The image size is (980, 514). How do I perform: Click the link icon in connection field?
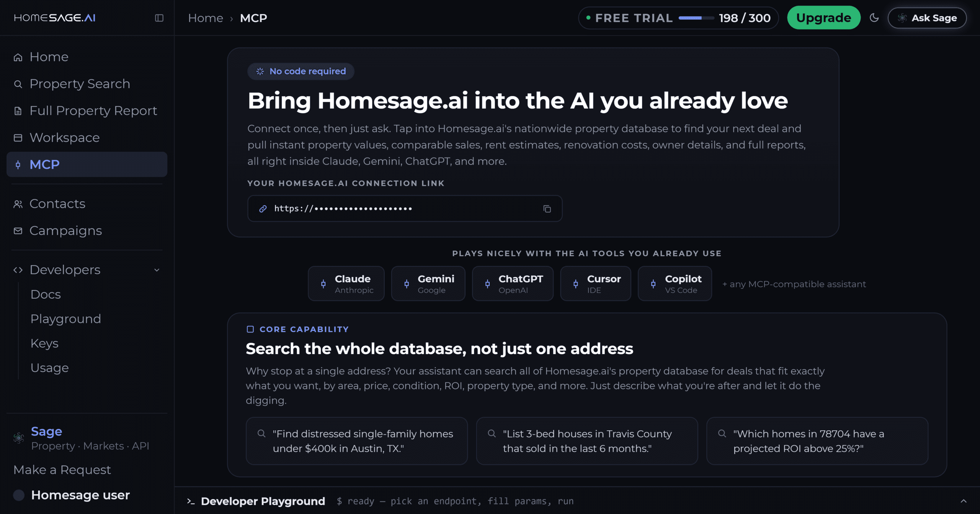(263, 209)
